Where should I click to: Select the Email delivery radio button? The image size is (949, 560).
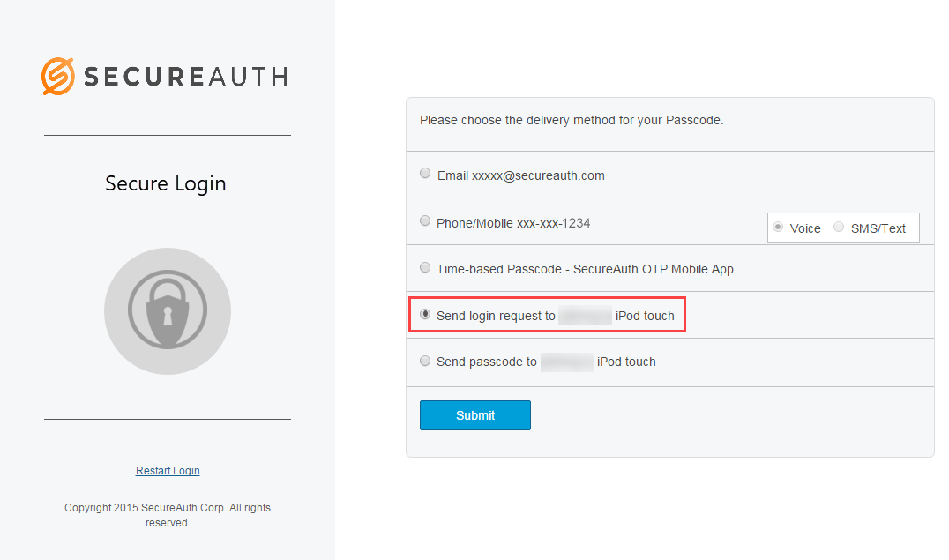pos(426,174)
